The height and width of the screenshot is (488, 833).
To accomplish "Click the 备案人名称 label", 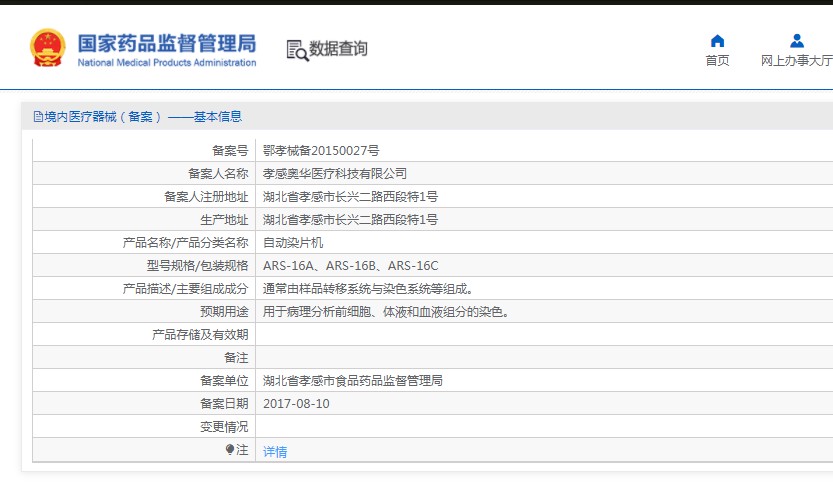I will 218,174.
